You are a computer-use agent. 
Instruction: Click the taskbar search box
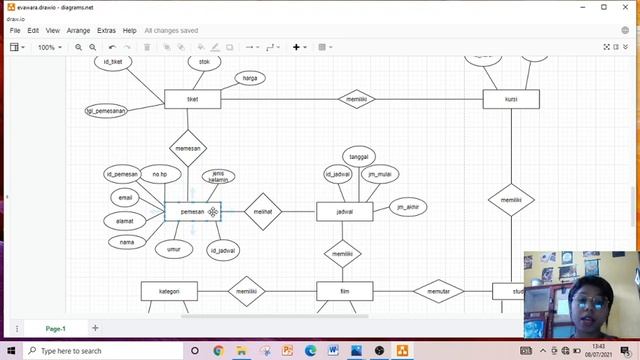pyautogui.click(x=104, y=351)
